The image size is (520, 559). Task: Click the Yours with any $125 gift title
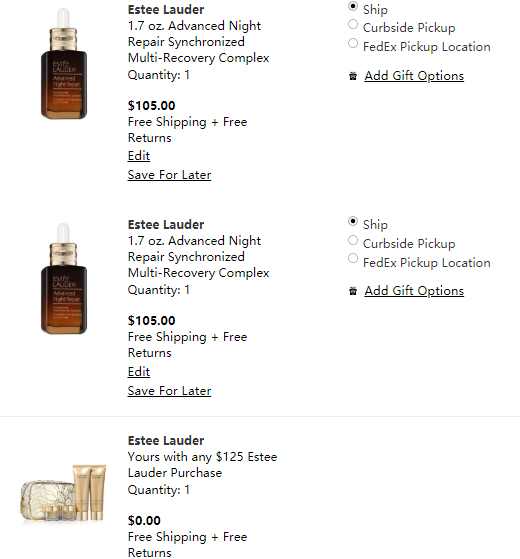(x=202, y=465)
